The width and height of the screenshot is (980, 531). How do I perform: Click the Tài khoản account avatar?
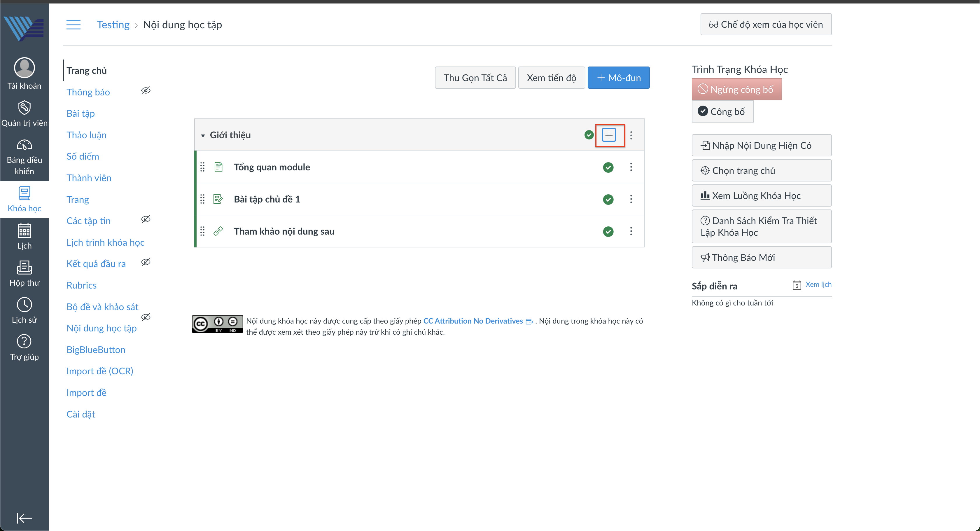[24, 68]
